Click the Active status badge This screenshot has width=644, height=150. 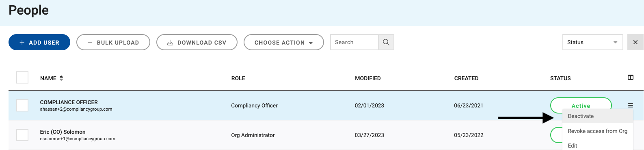pos(581,105)
